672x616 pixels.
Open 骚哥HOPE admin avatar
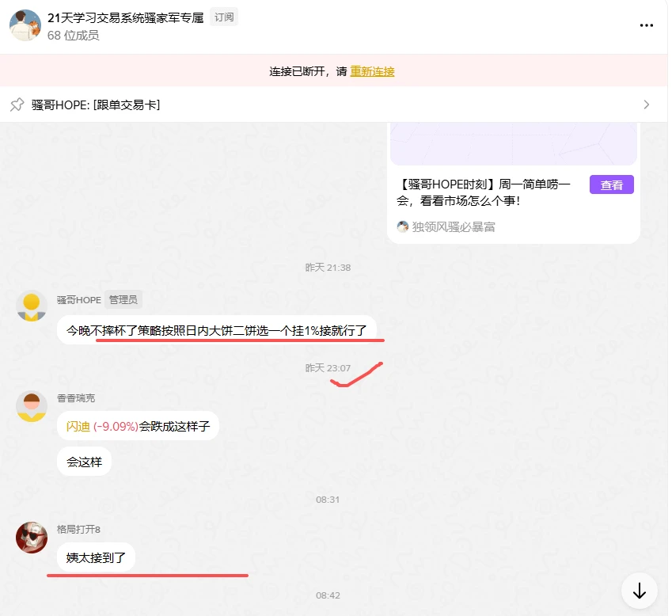click(32, 306)
